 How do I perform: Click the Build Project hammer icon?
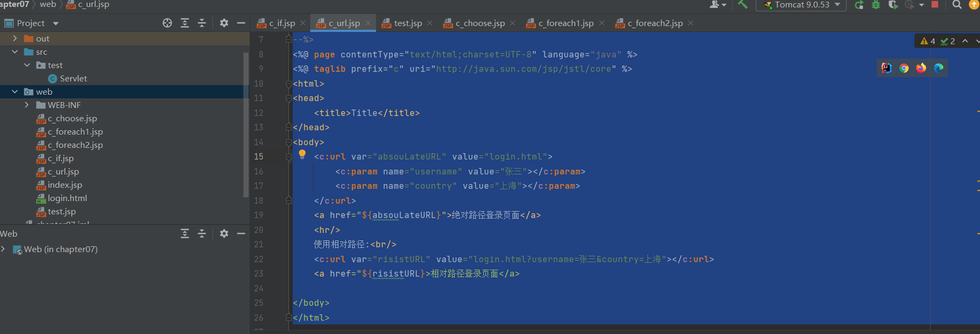point(743,5)
